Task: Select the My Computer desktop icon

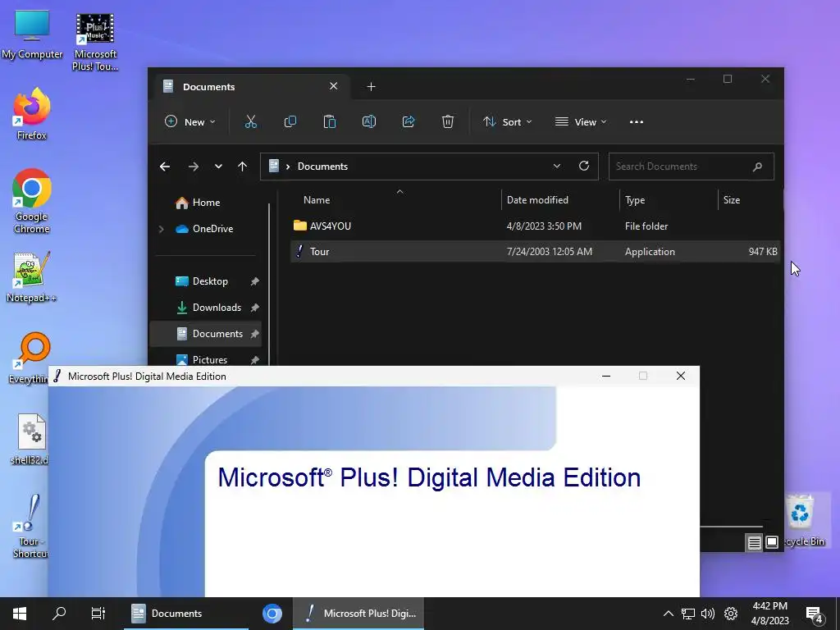Action: click(32, 34)
